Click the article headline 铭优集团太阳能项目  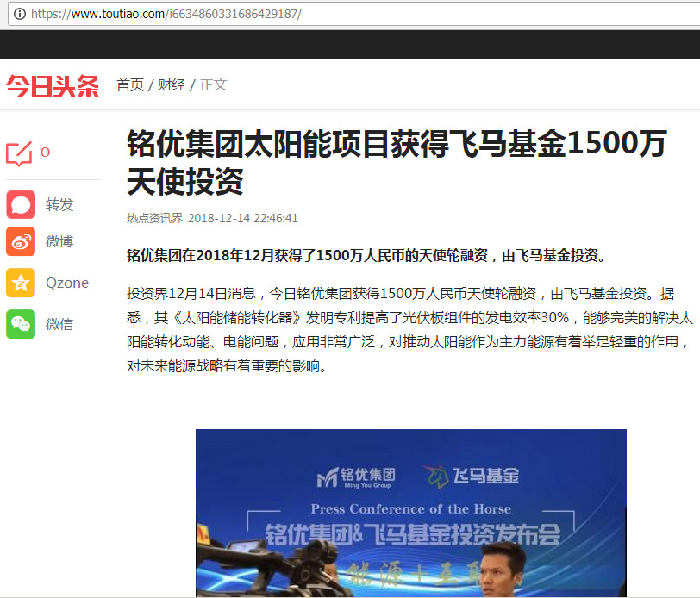(397, 162)
